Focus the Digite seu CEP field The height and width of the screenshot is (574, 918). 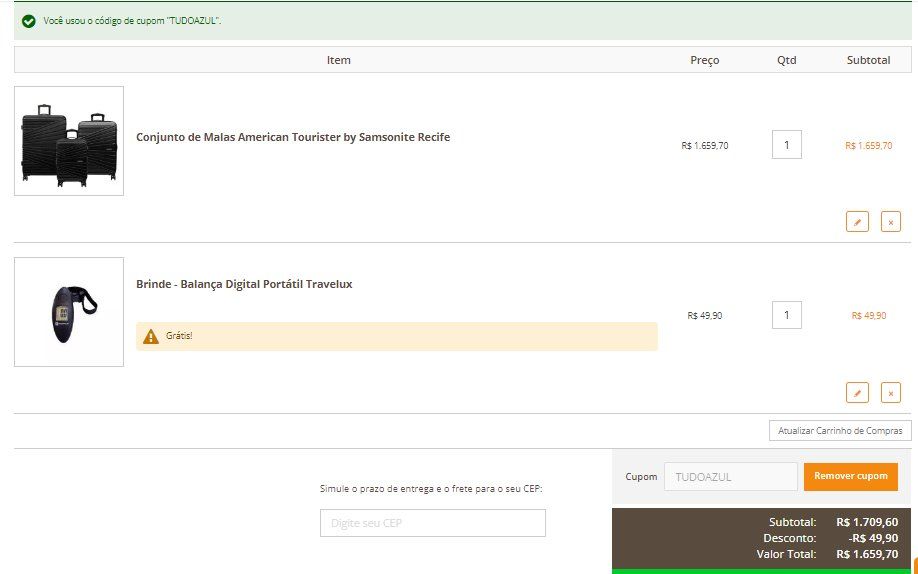click(433, 523)
